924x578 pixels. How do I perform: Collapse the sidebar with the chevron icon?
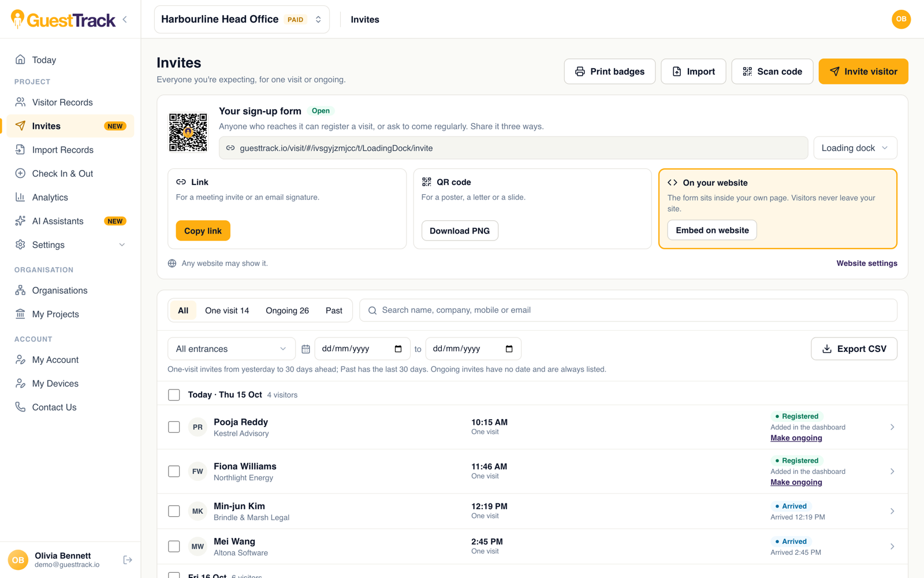[125, 20]
